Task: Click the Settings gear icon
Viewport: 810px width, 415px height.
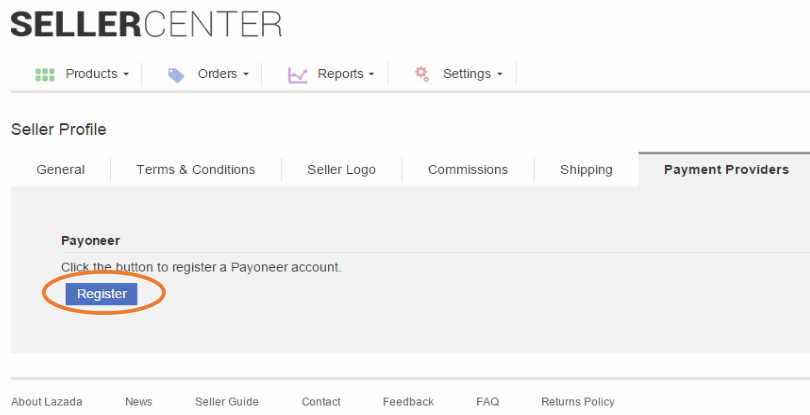Action: click(422, 74)
